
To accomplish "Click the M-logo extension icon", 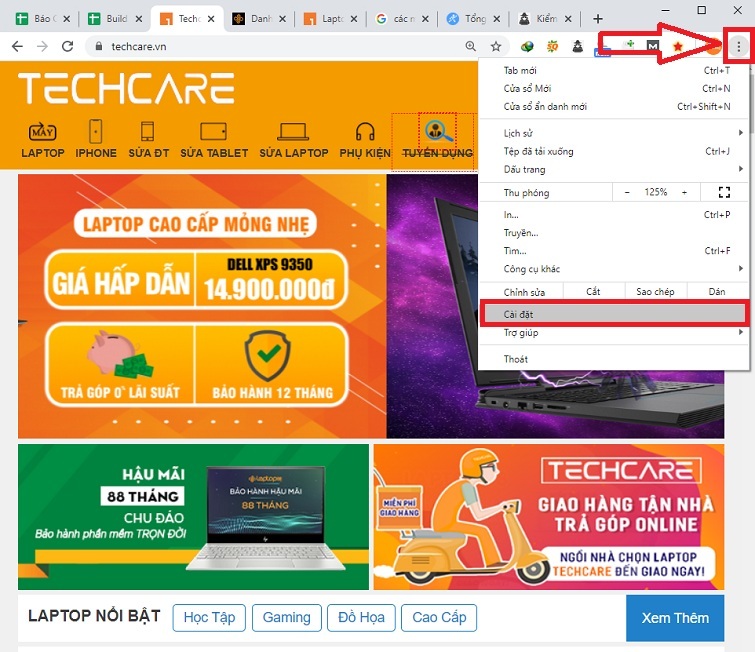I will click(x=652, y=46).
